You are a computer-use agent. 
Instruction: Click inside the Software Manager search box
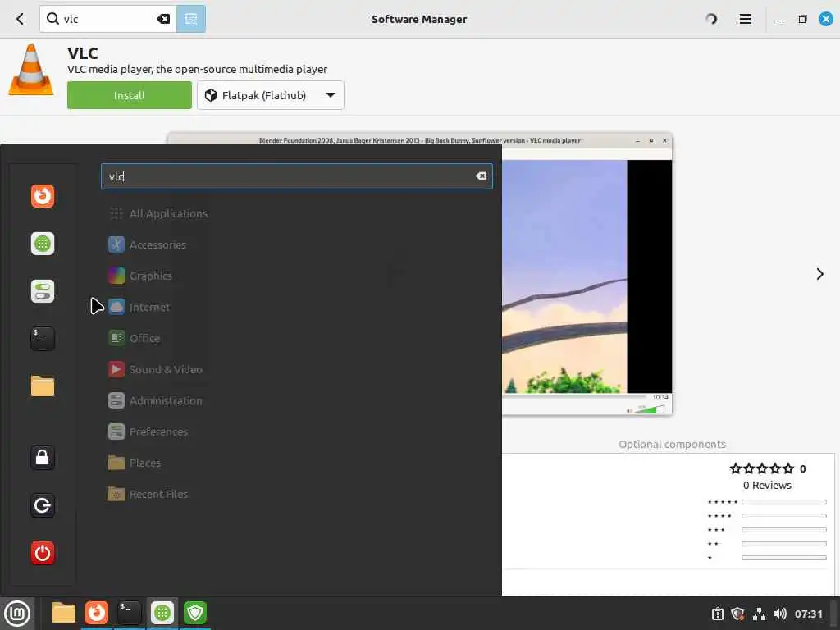tap(110, 20)
